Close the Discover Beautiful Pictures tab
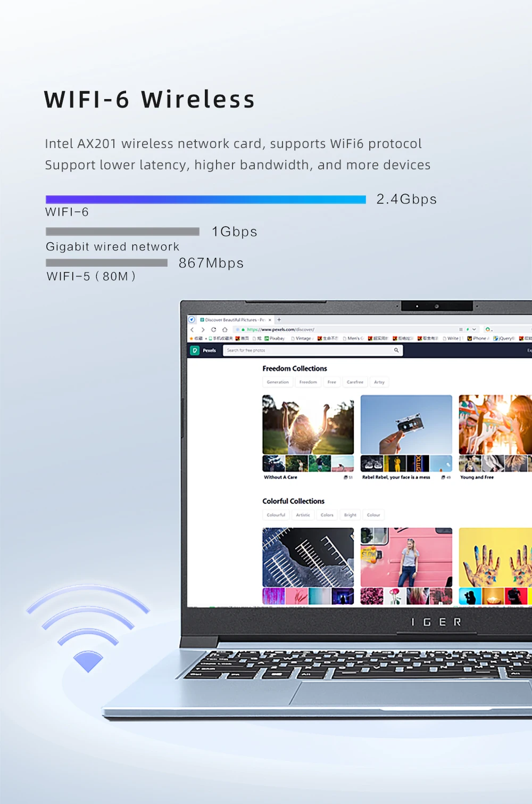532x804 pixels. pos(270,320)
